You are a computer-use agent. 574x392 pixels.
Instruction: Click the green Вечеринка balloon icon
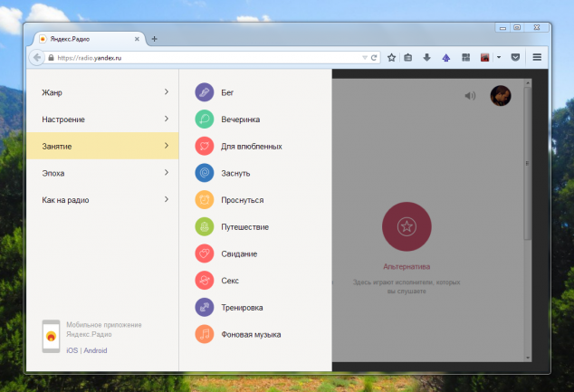click(x=205, y=120)
